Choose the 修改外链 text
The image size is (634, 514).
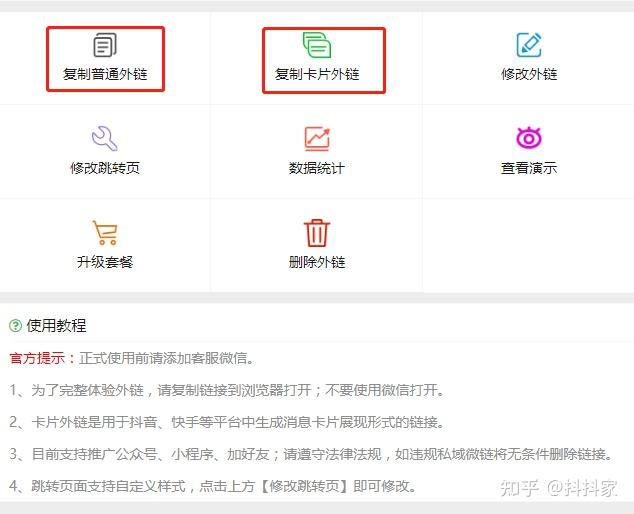point(529,74)
